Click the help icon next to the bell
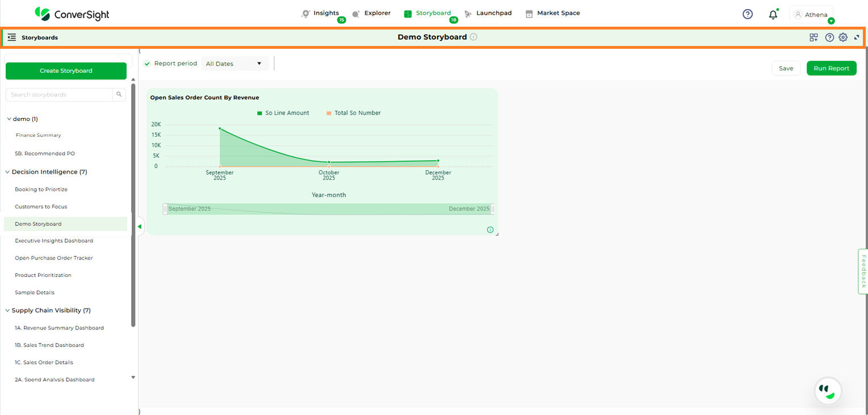 click(x=748, y=14)
